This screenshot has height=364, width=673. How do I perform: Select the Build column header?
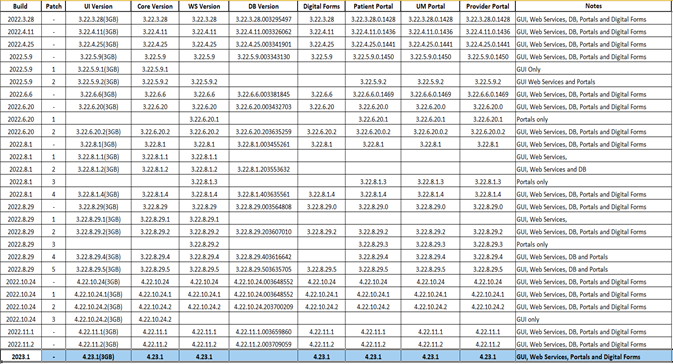point(21,6)
